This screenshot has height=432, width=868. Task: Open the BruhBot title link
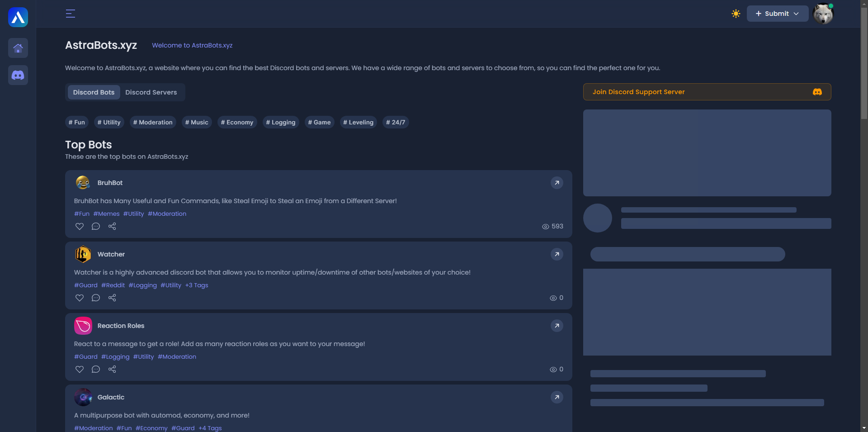110,183
